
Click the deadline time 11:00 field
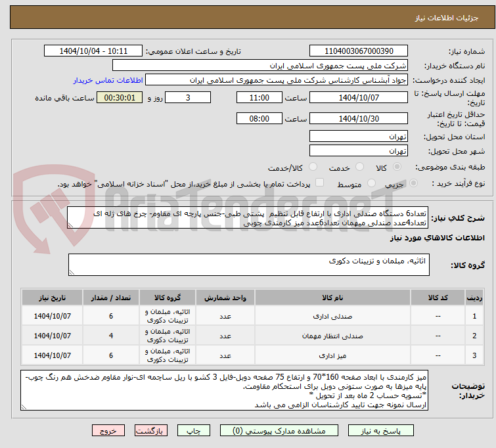point(259,97)
